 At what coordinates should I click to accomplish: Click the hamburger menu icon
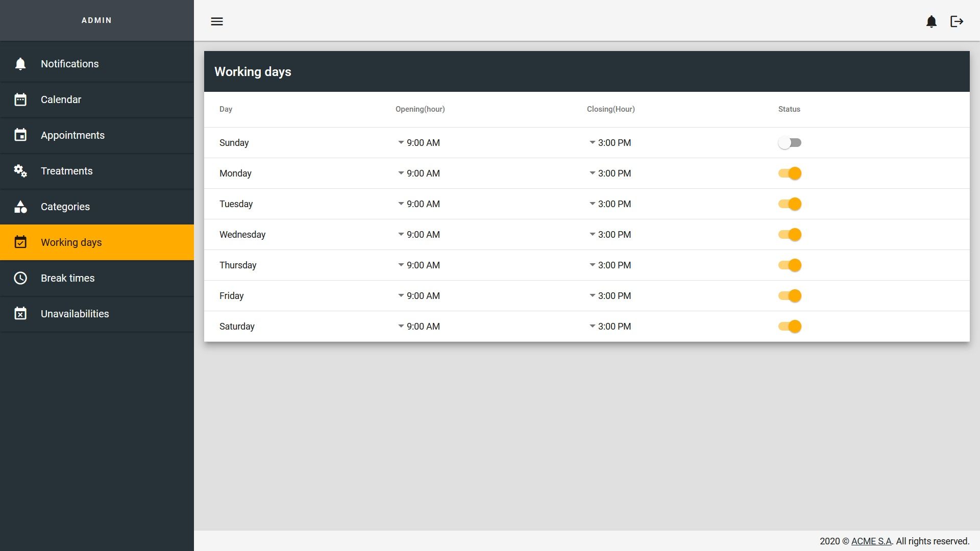click(217, 21)
